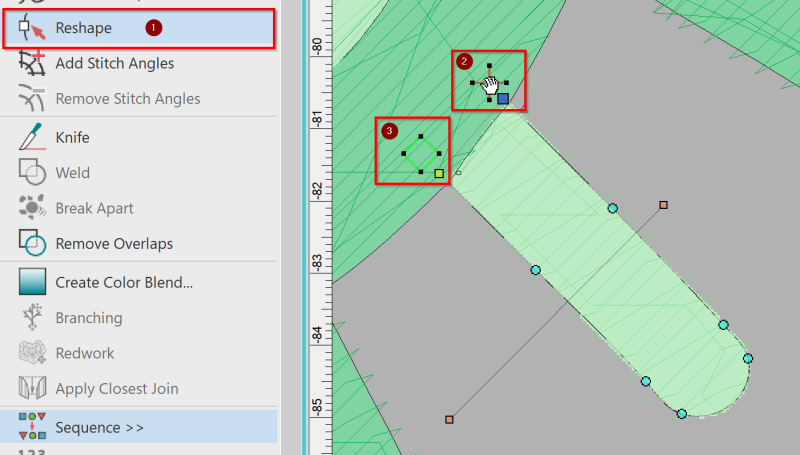Choose Add Stitch Angles entry

point(115,63)
